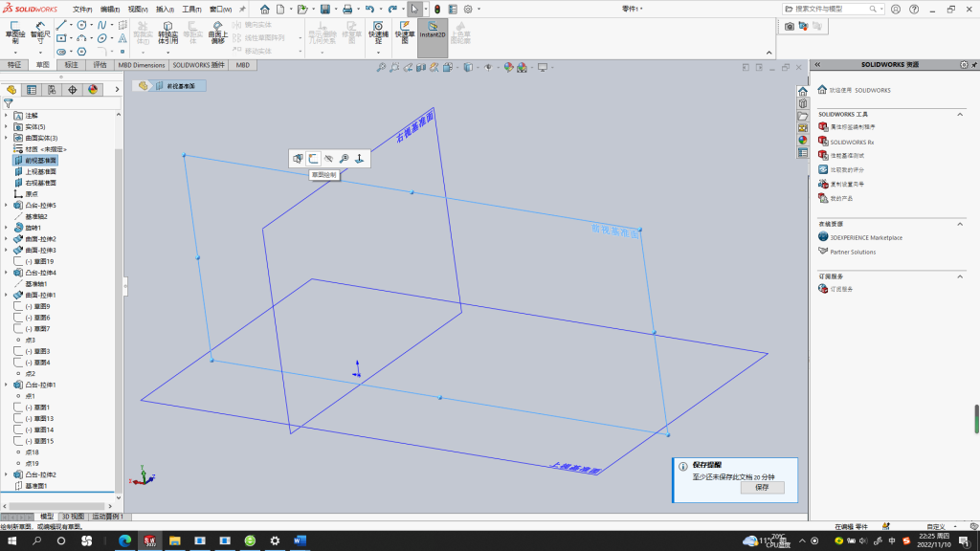Click the filter funnel above the feature tree
980x551 pixels.
click(8, 103)
